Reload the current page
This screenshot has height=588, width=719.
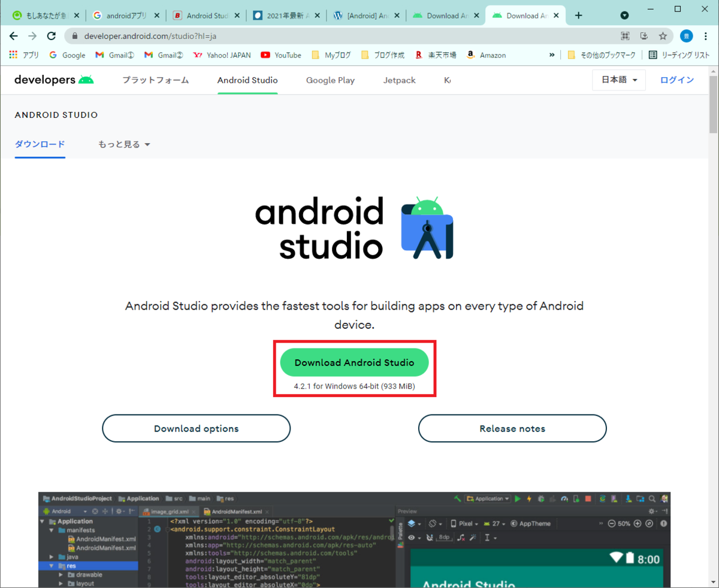coord(51,36)
